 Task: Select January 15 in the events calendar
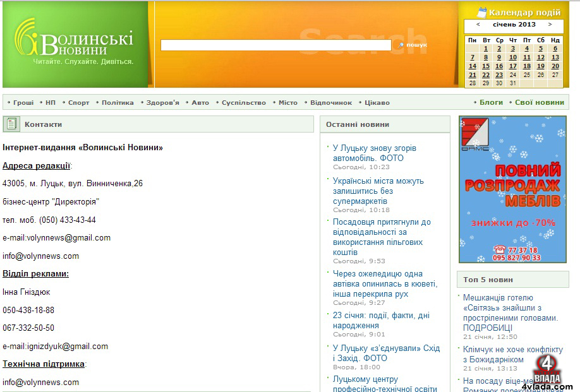tap(486, 66)
